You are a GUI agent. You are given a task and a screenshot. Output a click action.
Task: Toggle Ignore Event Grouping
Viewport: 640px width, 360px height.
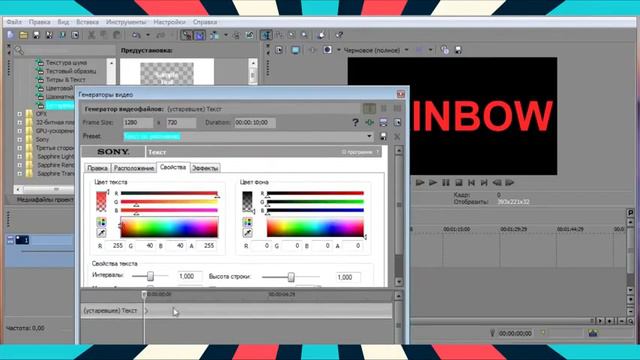[x=249, y=35]
